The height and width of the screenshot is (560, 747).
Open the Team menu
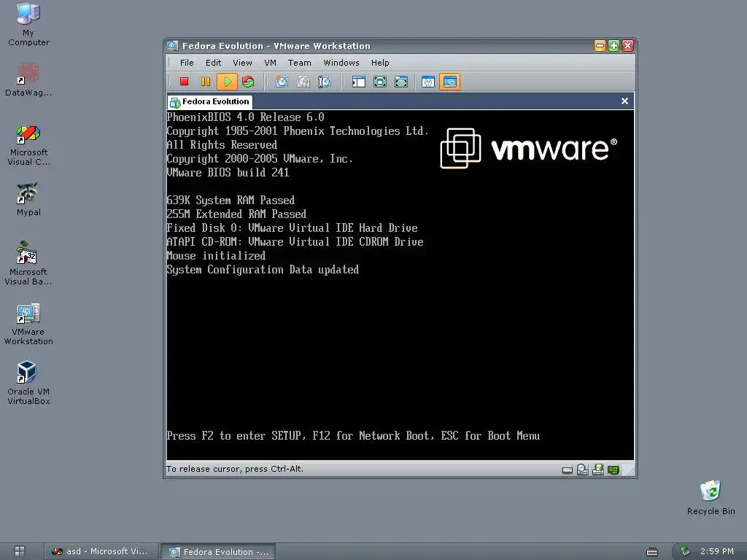pyautogui.click(x=299, y=63)
